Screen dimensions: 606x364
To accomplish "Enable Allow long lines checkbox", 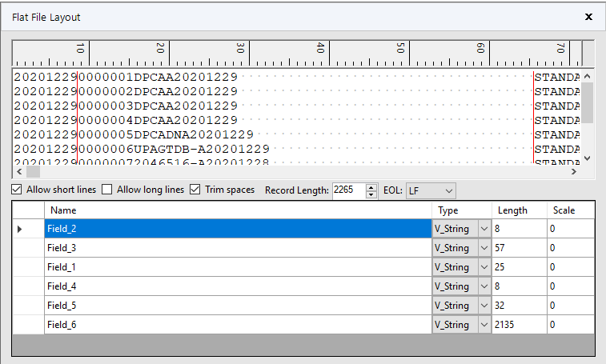I will point(107,190).
